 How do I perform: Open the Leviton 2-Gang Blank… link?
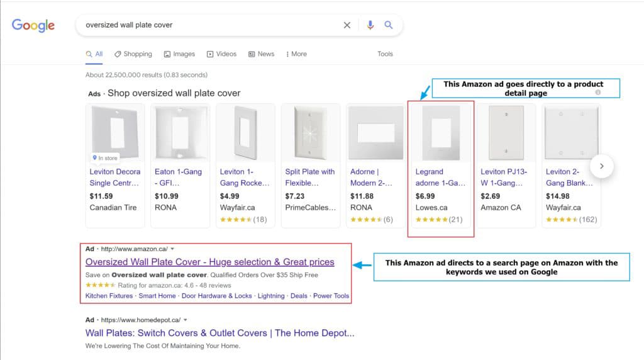point(569,177)
